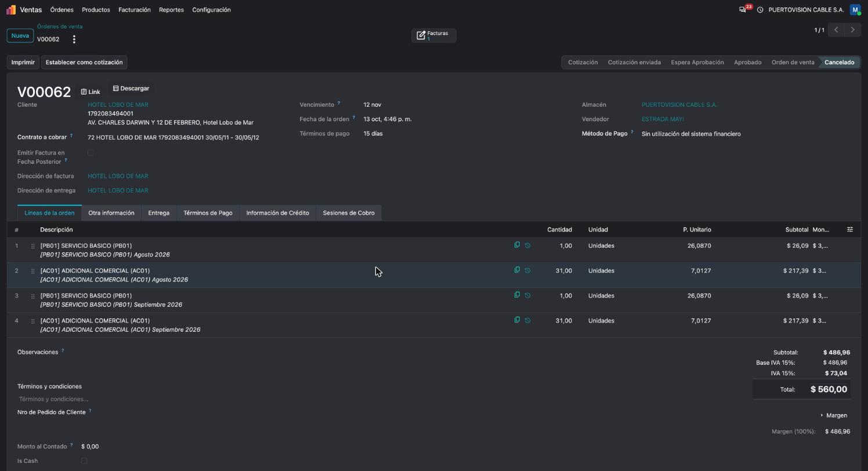Click the history icon on line 2
The height and width of the screenshot is (471, 868).
click(527, 270)
